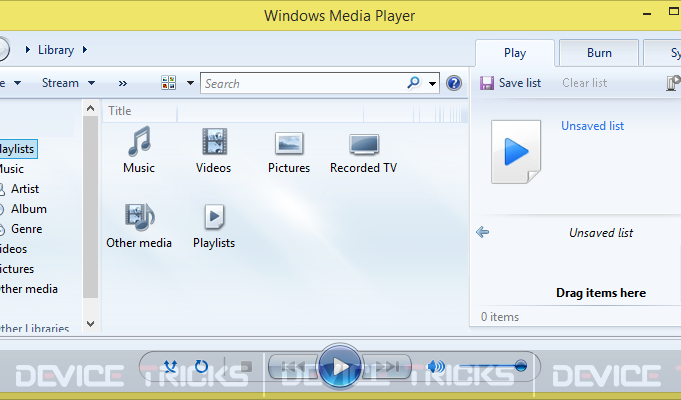The height and width of the screenshot is (400, 681).
Task: Click the Unsaved list play thumbnail
Action: 516,152
